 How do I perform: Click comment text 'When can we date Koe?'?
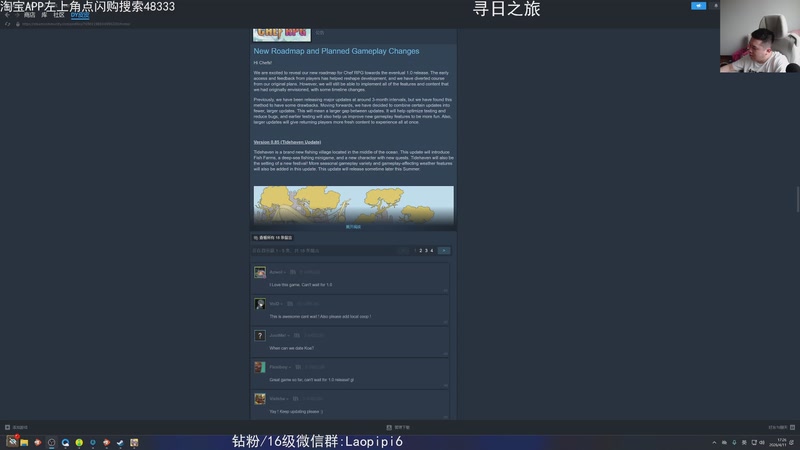(291, 348)
